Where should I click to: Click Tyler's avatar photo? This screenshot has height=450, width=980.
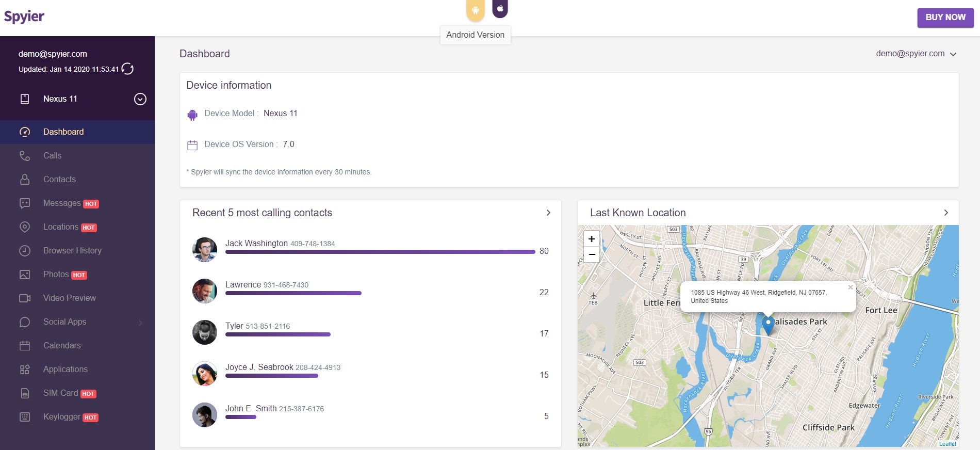[205, 332]
